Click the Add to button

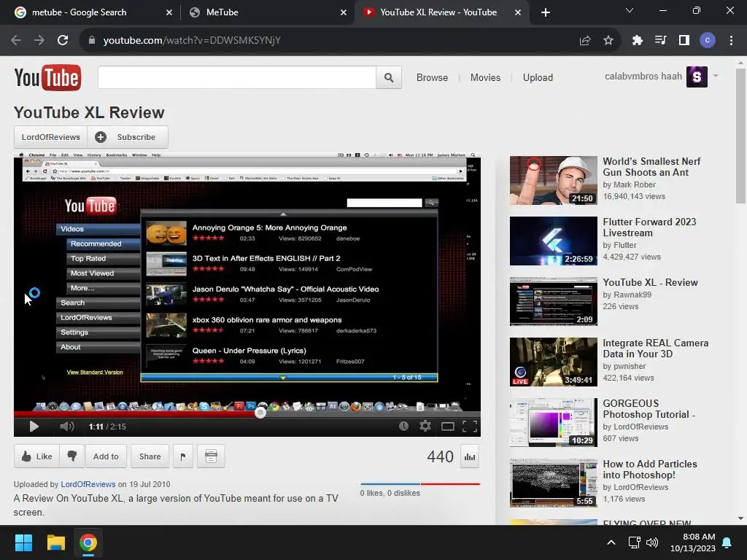(106, 456)
